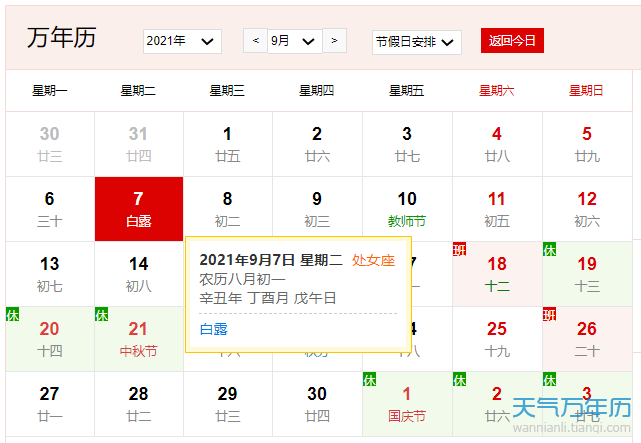Select October 1 国庆节
641x443 pixels.
(407, 404)
